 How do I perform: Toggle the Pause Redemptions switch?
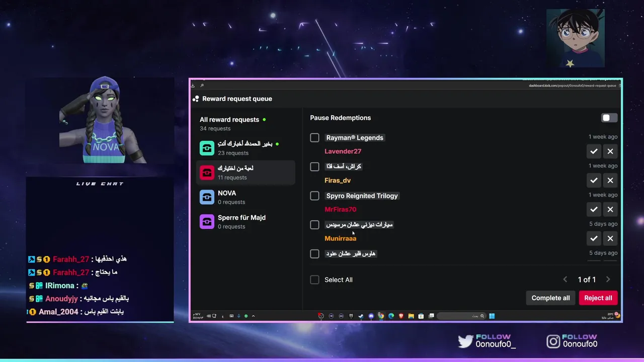coord(609,118)
